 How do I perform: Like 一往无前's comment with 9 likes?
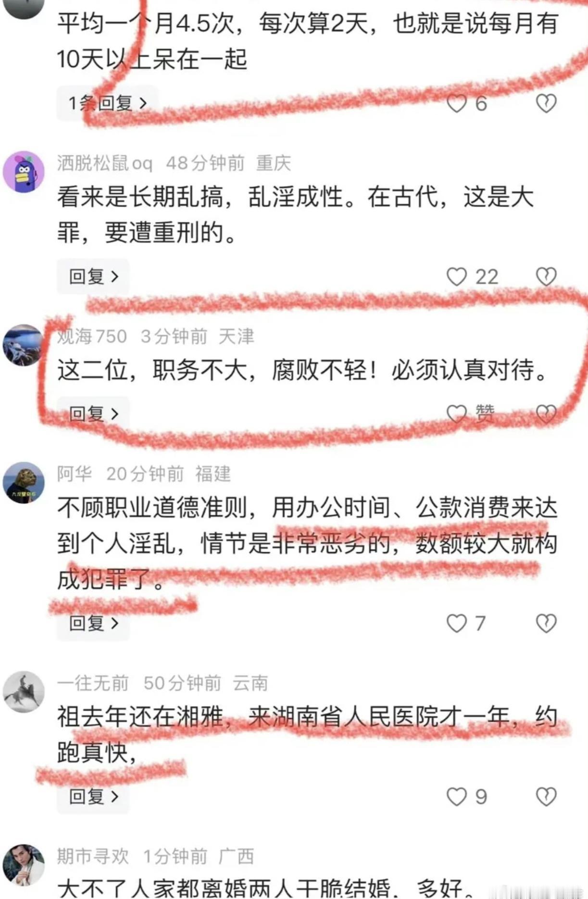[x=456, y=797]
